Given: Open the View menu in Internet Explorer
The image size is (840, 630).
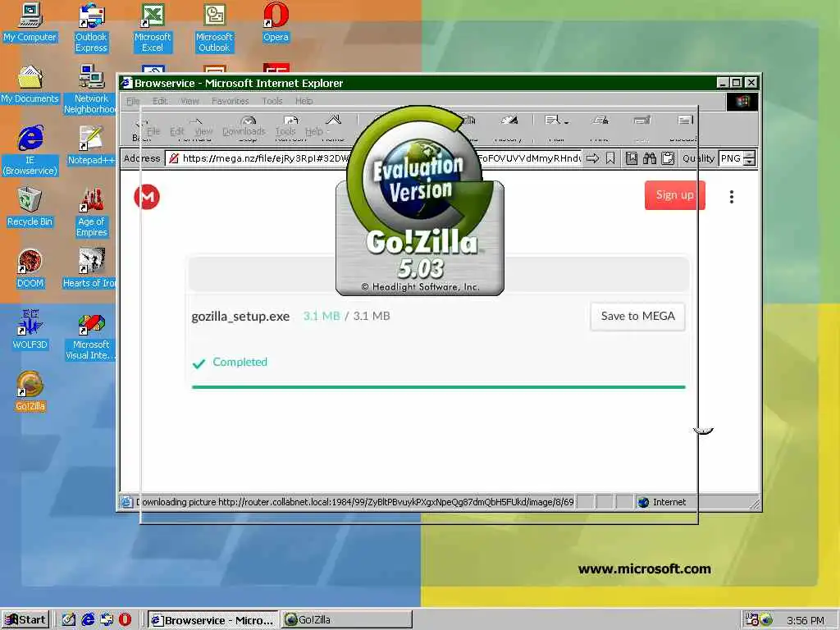Looking at the screenshot, I should pyautogui.click(x=189, y=101).
